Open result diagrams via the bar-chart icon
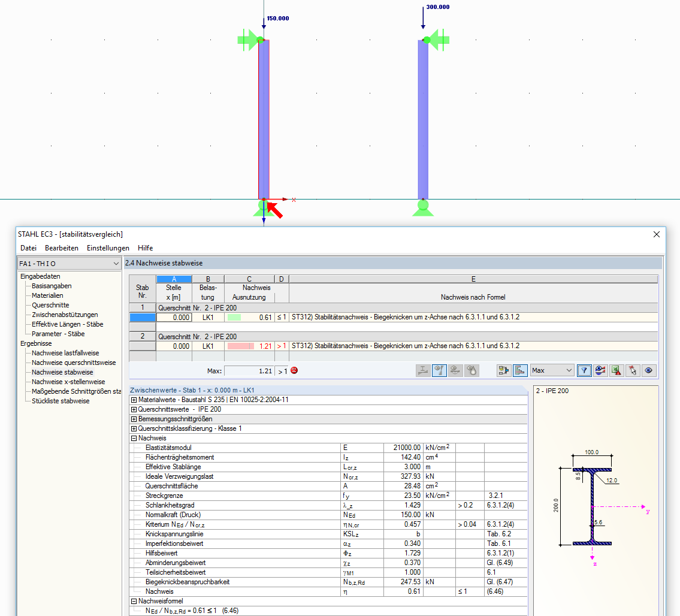Image resolution: width=680 pixels, height=616 pixels. click(x=519, y=370)
